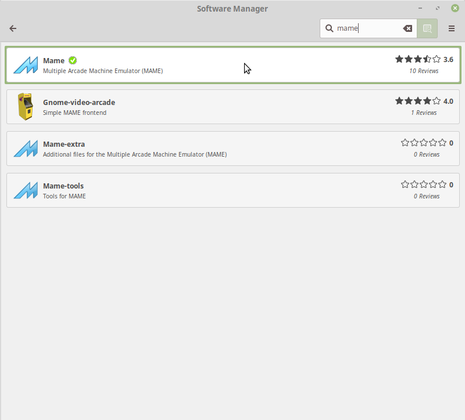Maximize the Software Manager window
The height and width of the screenshot is (420, 465).
click(x=438, y=8)
